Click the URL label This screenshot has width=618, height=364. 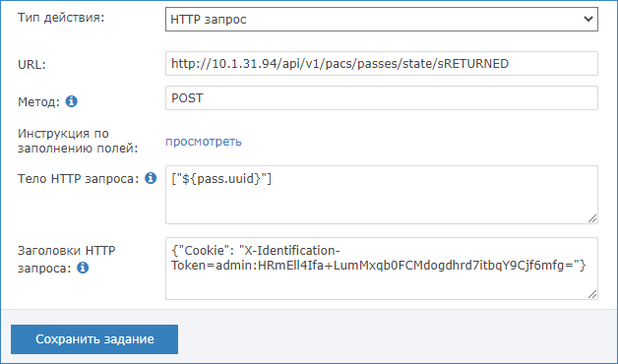coord(31,65)
